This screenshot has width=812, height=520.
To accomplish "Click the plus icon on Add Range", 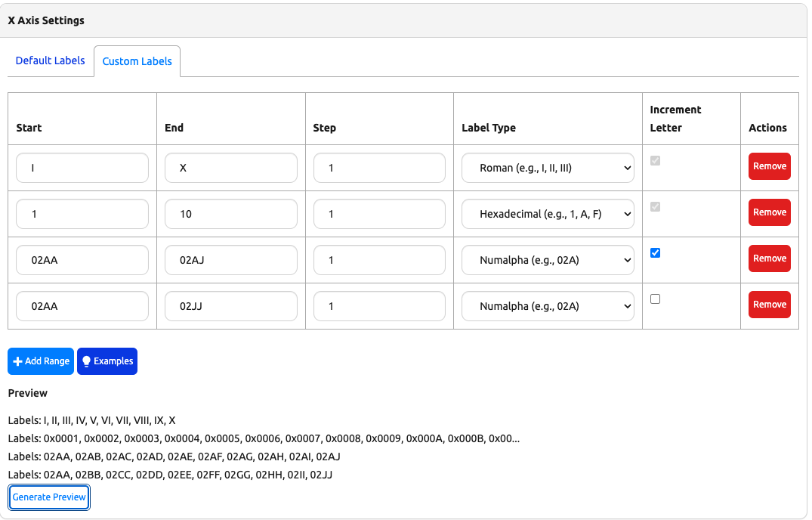I will (x=17, y=361).
